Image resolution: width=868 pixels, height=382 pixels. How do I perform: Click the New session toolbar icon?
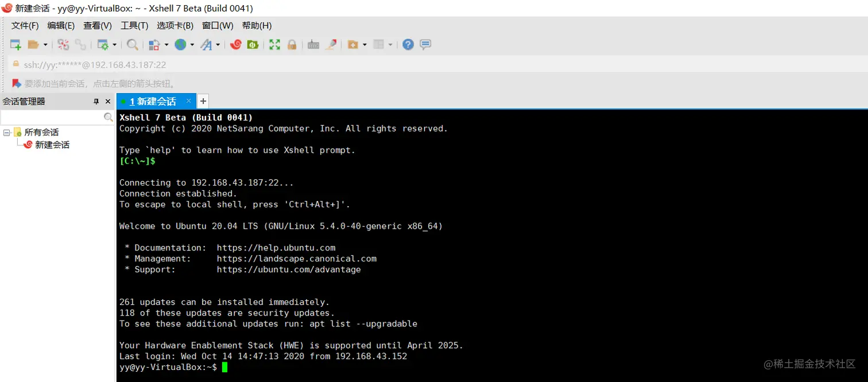(x=16, y=44)
